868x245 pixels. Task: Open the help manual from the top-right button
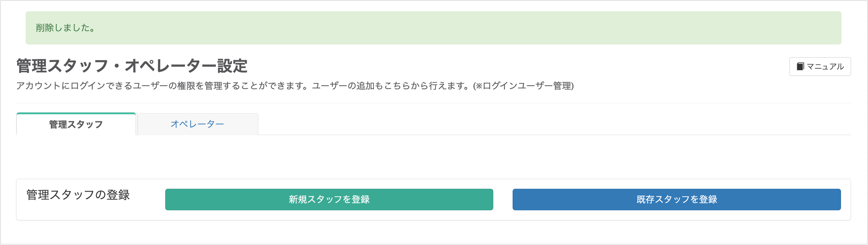[820, 67]
